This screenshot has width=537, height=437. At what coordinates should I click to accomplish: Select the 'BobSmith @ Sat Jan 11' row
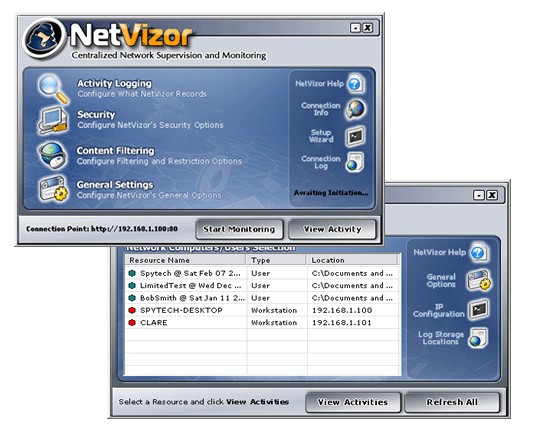pyautogui.click(x=262, y=298)
